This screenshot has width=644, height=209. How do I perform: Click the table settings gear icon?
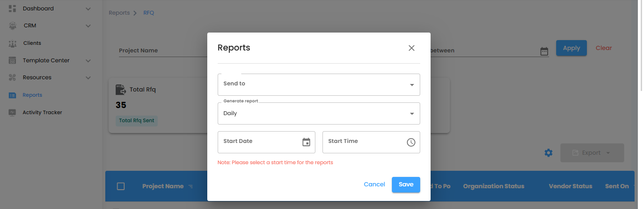pos(548,153)
